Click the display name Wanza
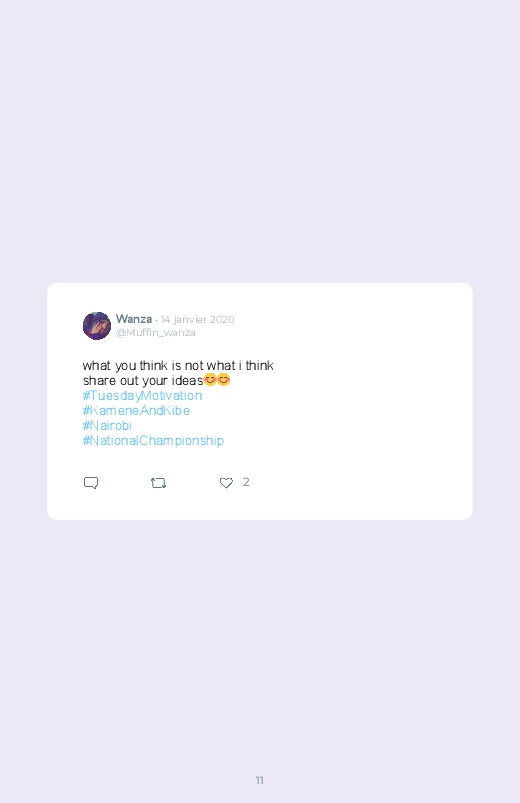 point(134,319)
